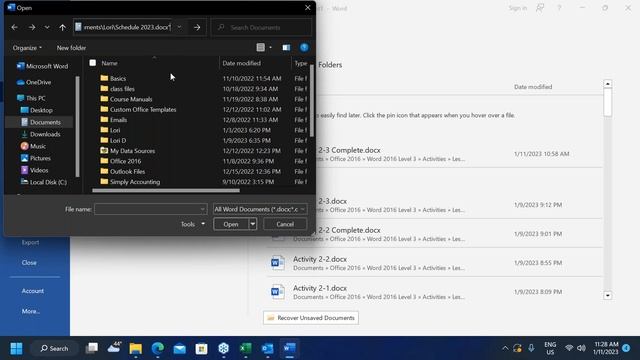Open Documents in navigation pane
This screenshot has width=640, height=360.
coord(40,122)
